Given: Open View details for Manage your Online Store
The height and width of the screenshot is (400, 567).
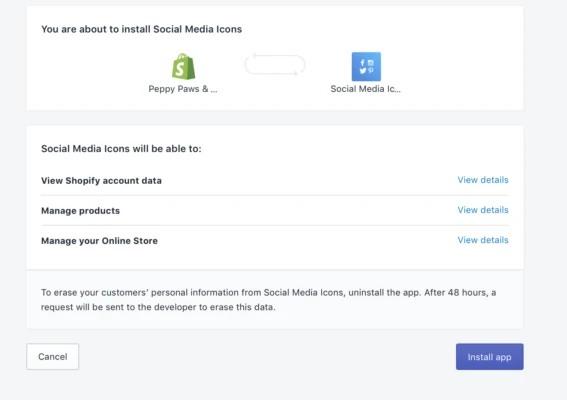Looking at the screenshot, I should pyautogui.click(x=483, y=240).
